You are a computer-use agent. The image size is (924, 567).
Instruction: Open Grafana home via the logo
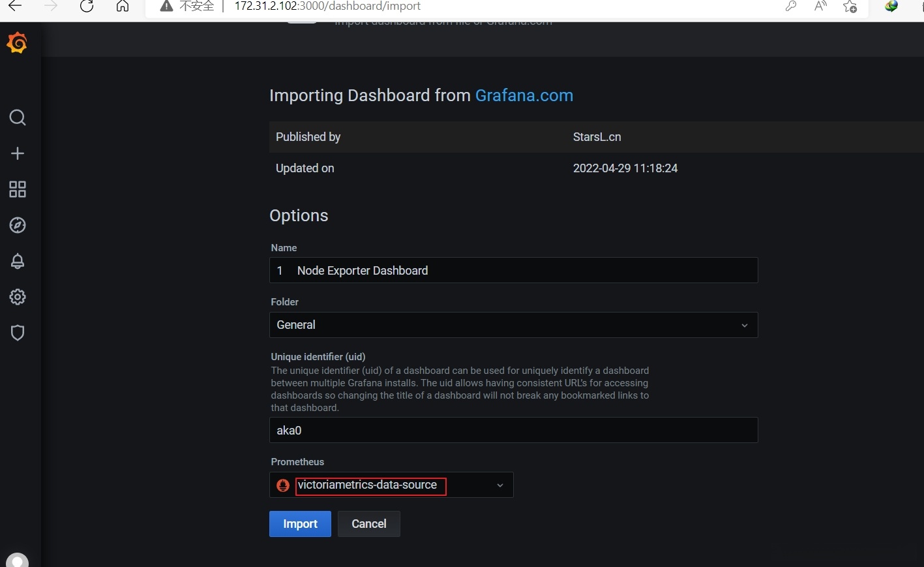click(x=17, y=43)
